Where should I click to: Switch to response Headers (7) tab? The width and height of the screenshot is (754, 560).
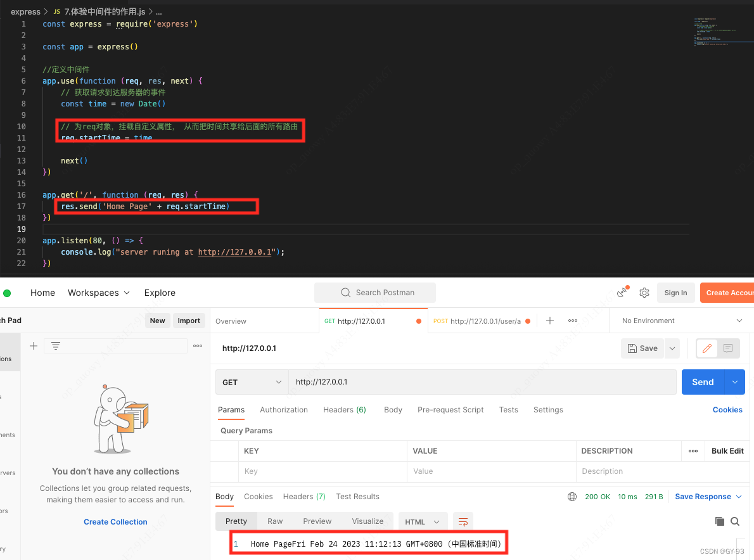coord(304,497)
